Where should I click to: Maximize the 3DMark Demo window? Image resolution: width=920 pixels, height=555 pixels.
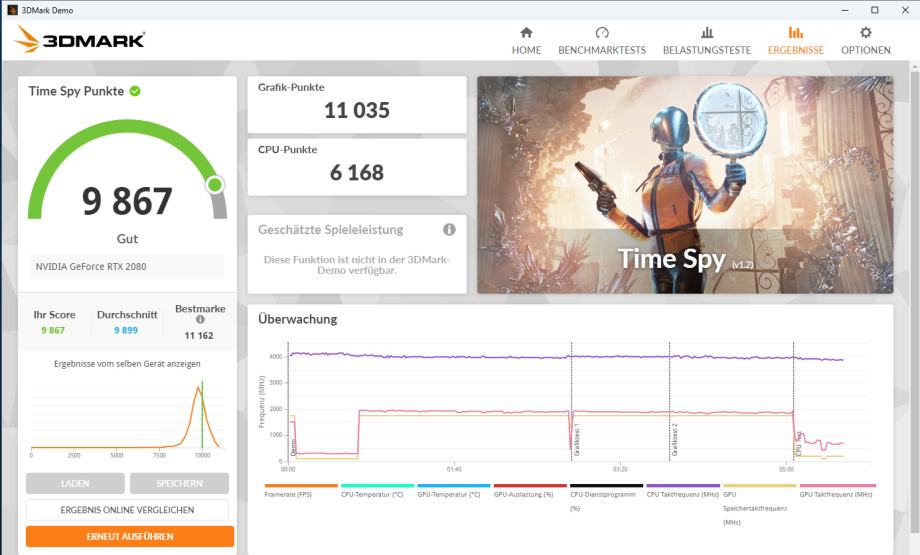[x=875, y=10]
